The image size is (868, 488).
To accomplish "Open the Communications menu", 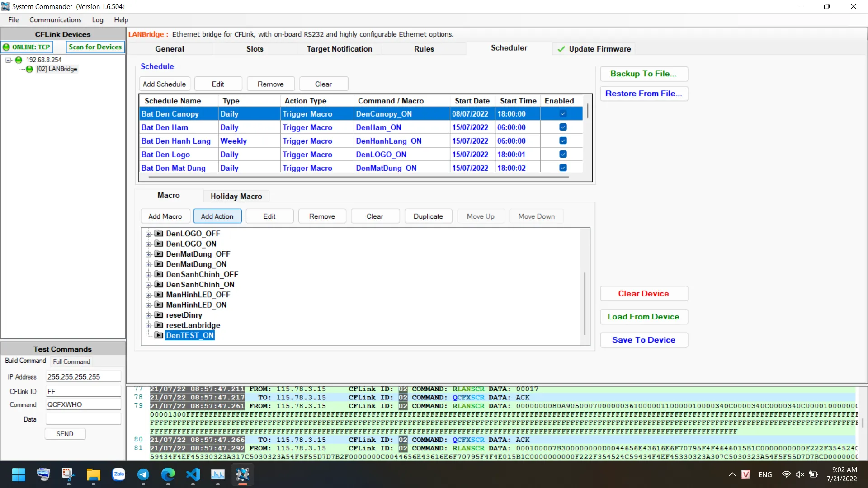I will 55,20.
